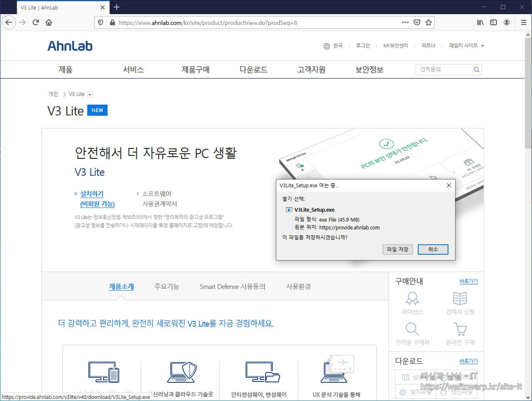Show site security padlock info

click(x=112, y=22)
